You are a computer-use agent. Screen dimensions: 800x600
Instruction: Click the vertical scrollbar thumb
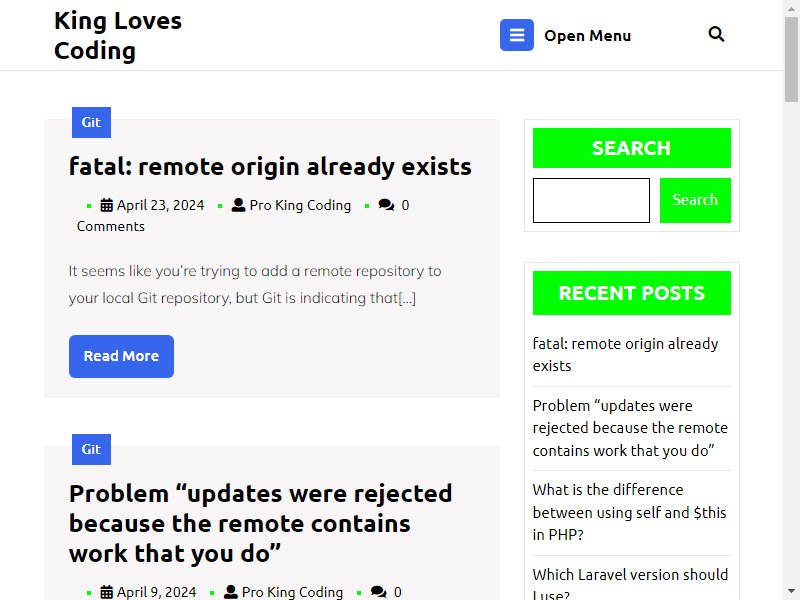click(x=791, y=59)
